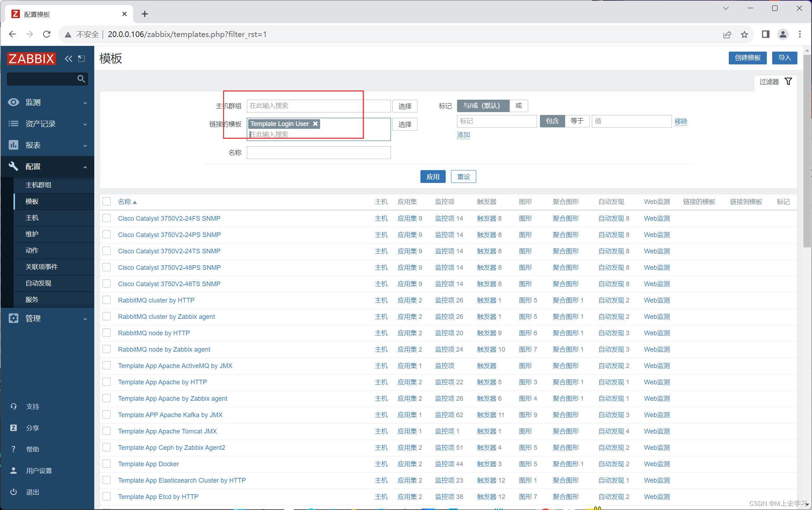The height and width of the screenshot is (510, 812).
Task: Click the browser reload icon
Action: [47, 34]
